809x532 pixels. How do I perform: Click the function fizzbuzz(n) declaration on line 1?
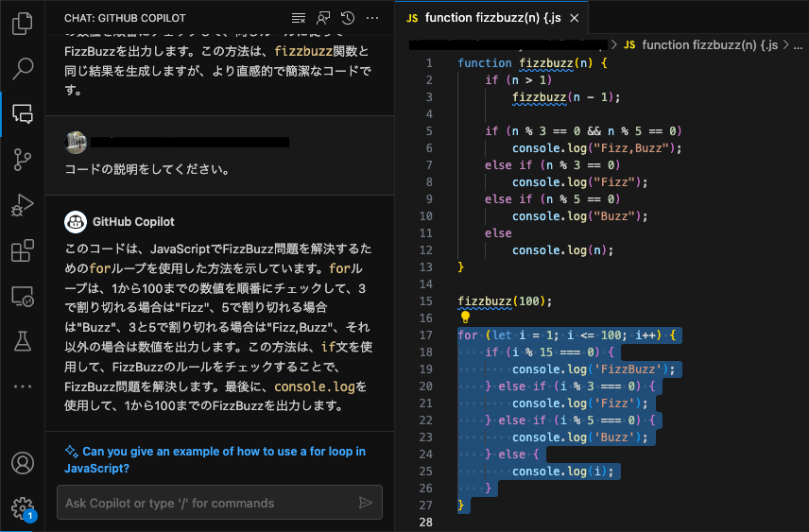532,63
